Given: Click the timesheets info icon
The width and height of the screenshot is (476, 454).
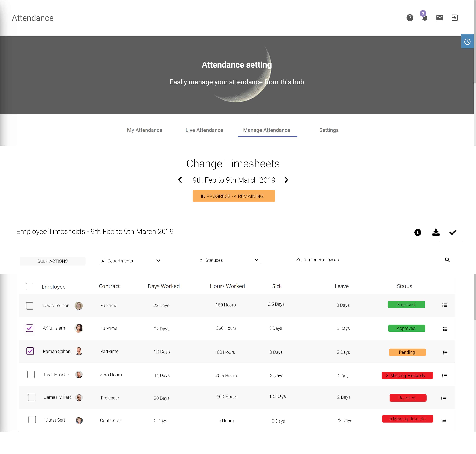Looking at the screenshot, I should click(417, 232).
